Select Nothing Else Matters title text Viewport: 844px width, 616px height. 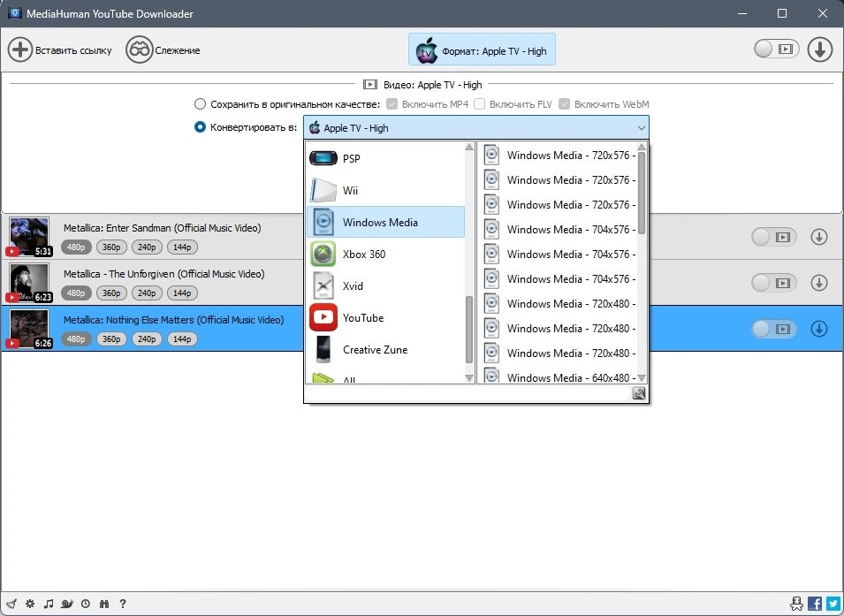(x=173, y=319)
